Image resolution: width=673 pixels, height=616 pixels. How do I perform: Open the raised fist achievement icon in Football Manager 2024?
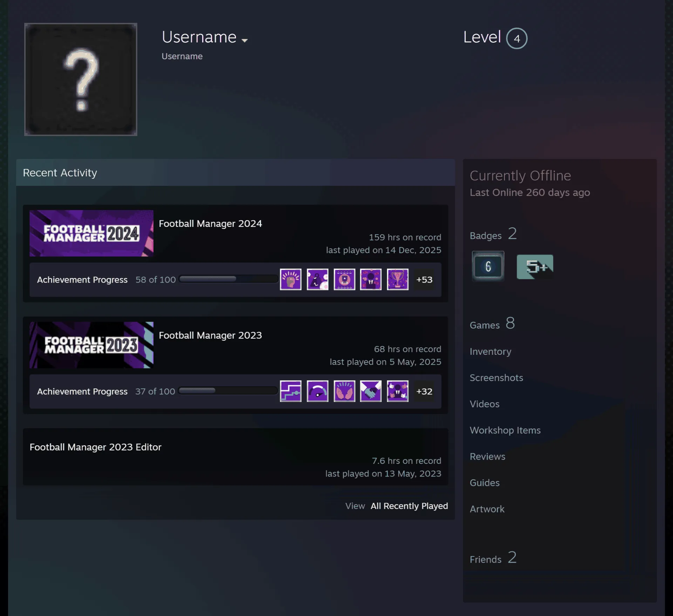(x=291, y=279)
